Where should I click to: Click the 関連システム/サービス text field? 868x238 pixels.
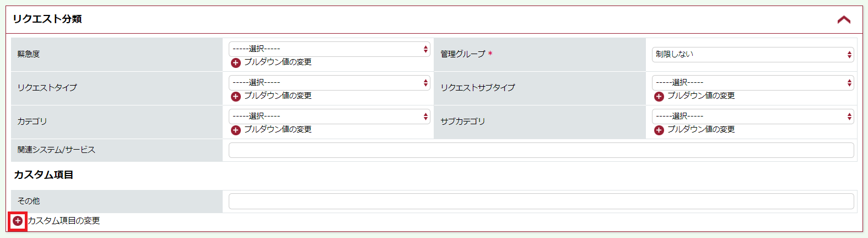pos(541,150)
